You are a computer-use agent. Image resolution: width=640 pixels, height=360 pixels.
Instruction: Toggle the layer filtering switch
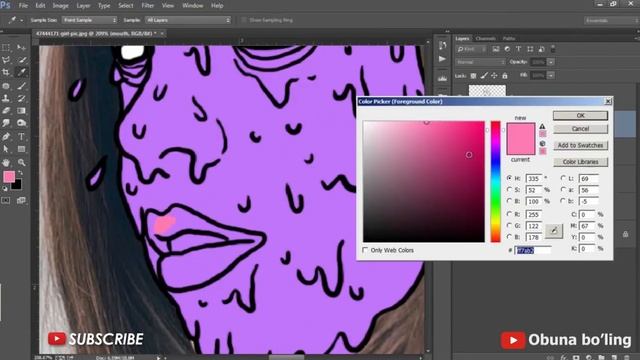point(553,49)
